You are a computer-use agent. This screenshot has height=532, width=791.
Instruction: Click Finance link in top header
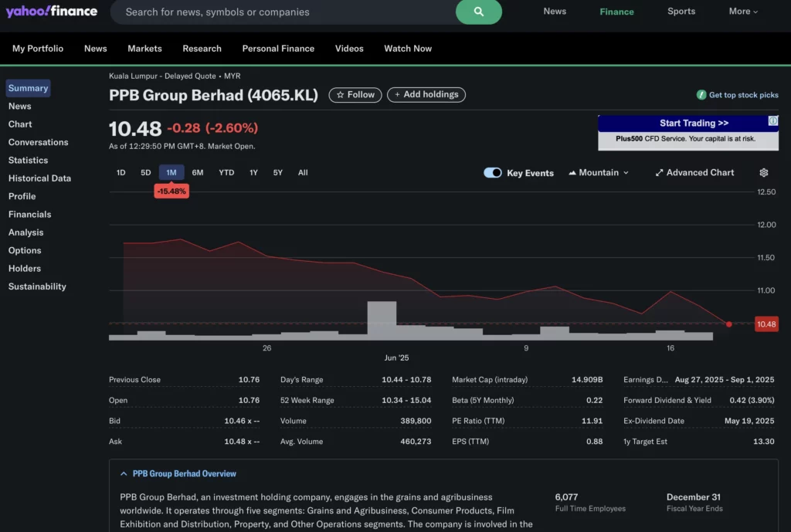tap(616, 11)
